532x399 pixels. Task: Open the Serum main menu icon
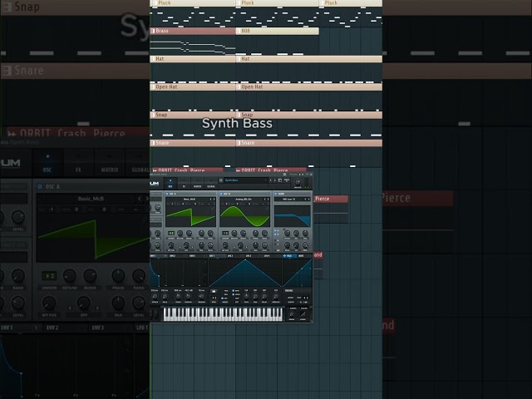[x=287, y=180]
